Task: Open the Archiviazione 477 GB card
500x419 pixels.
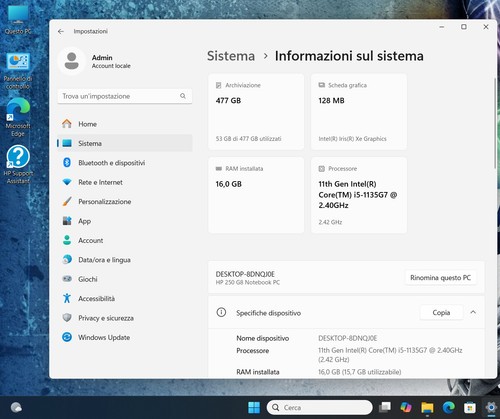Action: [256, 112]
